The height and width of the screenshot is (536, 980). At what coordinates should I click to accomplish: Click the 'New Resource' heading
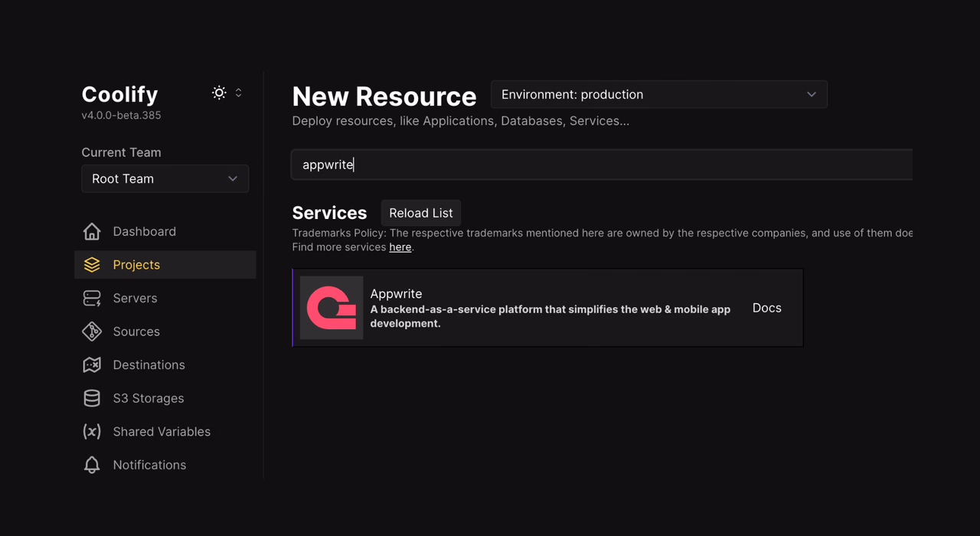tap(384, 96)
